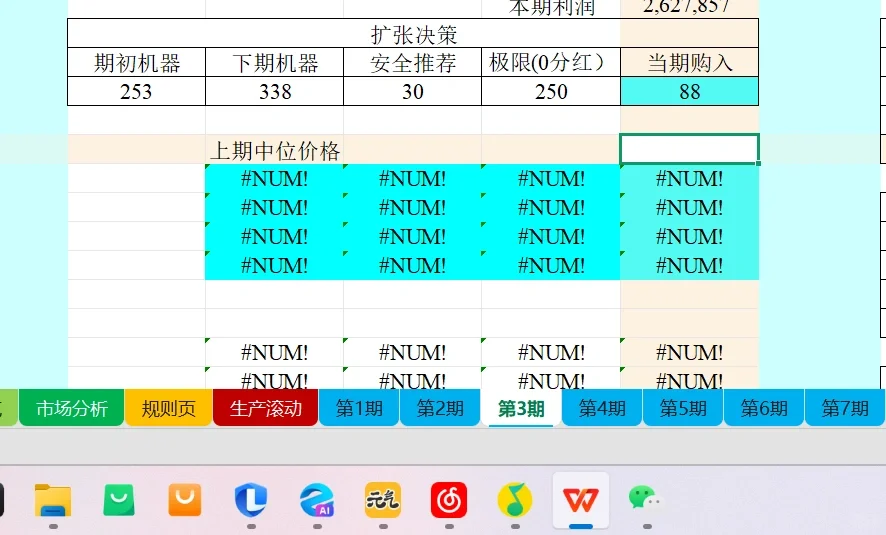Open File Explorer from the taskbar
This screenshot has height=535, width=886.
coord(53,500)
